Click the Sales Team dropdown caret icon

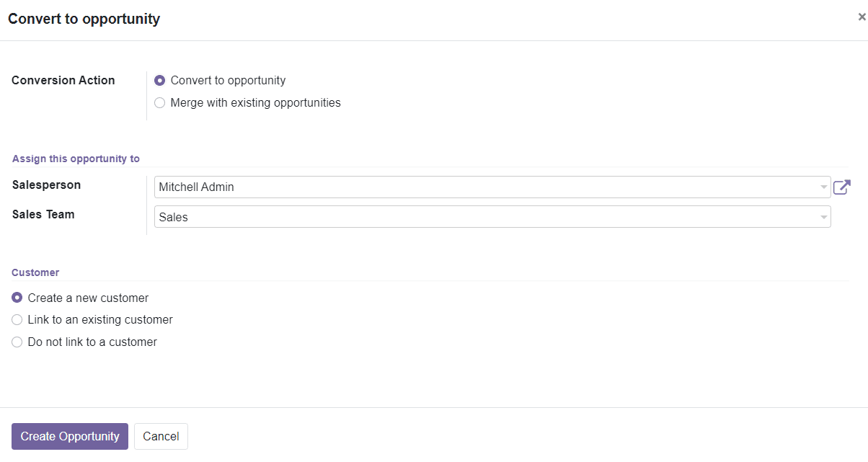click(x=823, y=216)
